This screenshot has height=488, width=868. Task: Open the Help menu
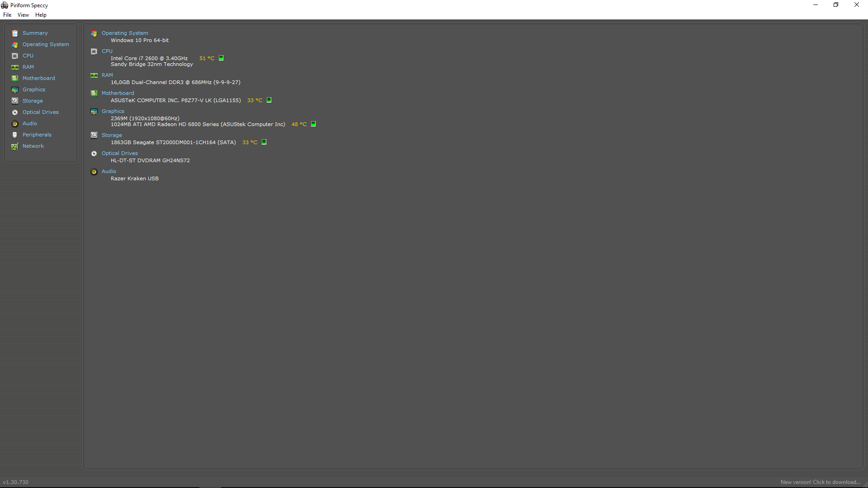(x=41, y=15)
